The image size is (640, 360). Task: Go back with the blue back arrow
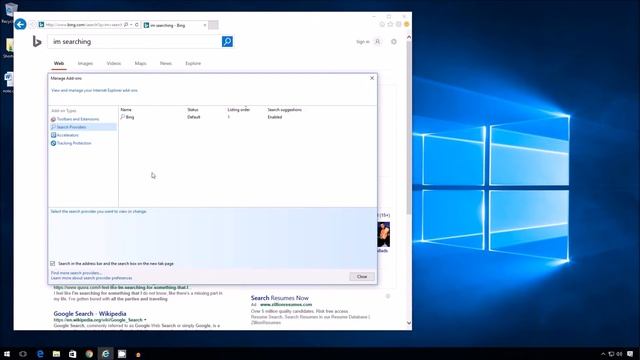coord(20,24)
